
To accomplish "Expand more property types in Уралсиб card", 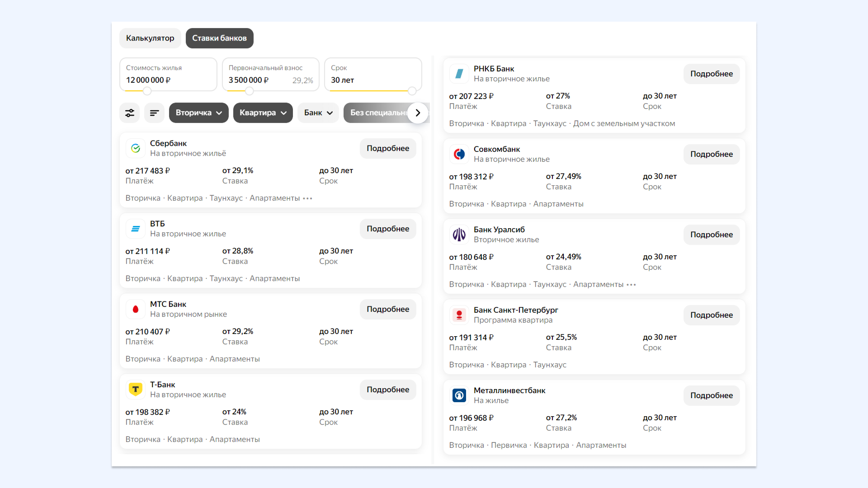I will pyautogui.click(x=631, y=285).
